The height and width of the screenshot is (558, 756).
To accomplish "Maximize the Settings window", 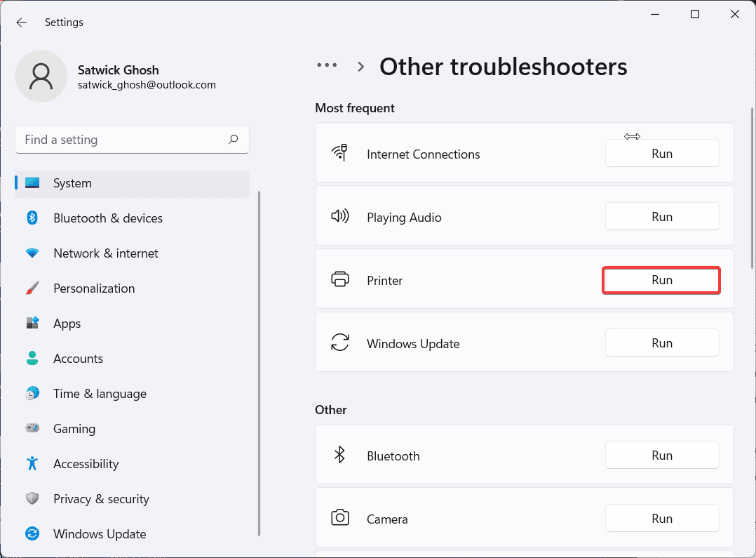I will click(695, 14).
